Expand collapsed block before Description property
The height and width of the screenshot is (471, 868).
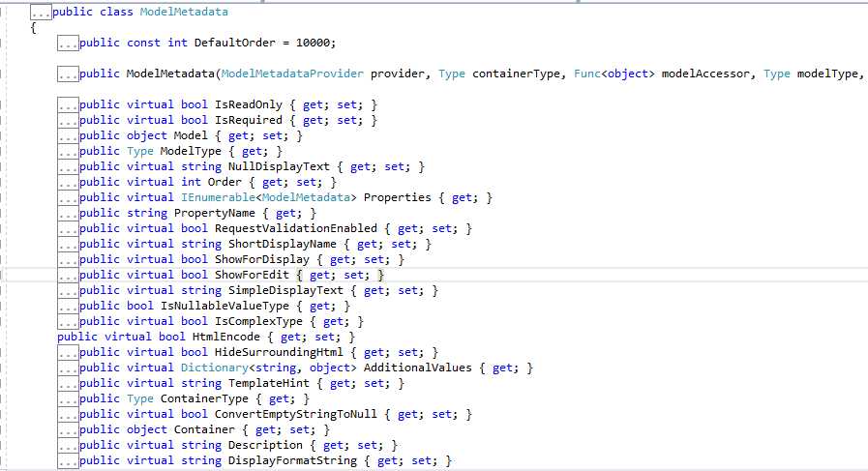(x=68, y=446)
